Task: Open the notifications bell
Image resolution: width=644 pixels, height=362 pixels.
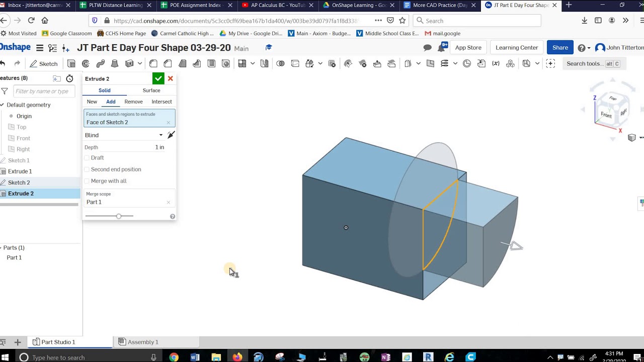Action: 441,48
